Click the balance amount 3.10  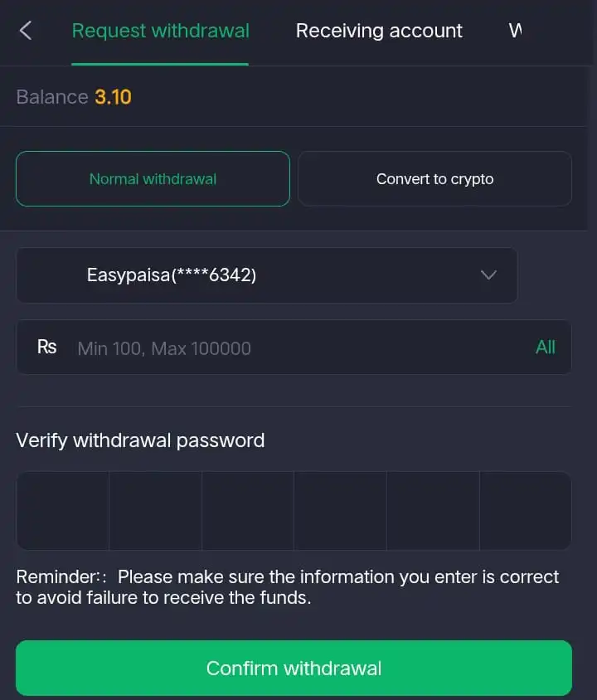tap(113, 97)
